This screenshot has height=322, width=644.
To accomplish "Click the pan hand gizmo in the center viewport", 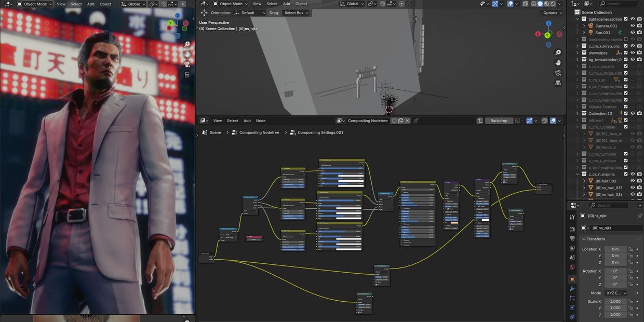I will [x=558, y=63].
